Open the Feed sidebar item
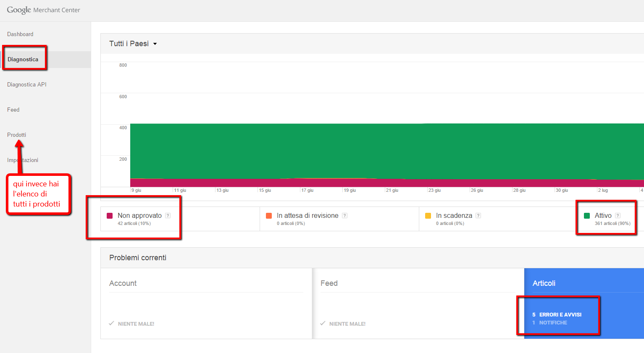 [13, 110]
